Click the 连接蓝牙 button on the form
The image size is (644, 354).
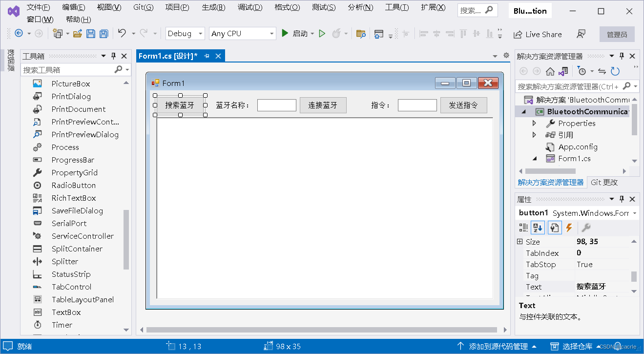tap(323, 105)
